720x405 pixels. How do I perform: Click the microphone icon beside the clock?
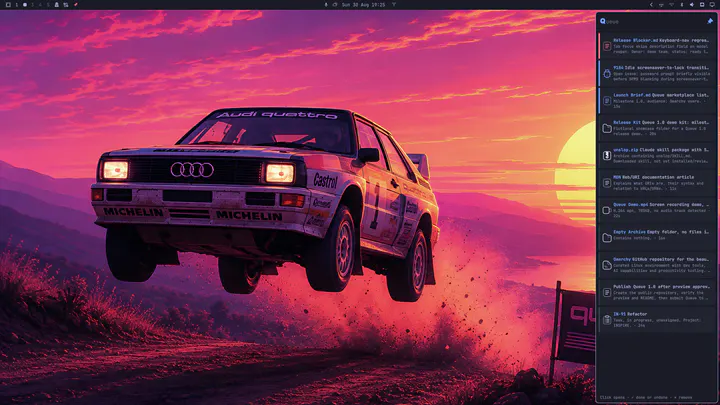click(x=326, y=5)
